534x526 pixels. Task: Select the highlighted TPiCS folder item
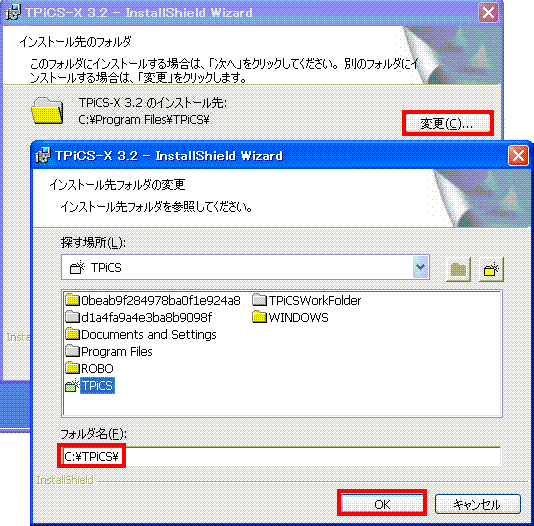coord(90,386)
